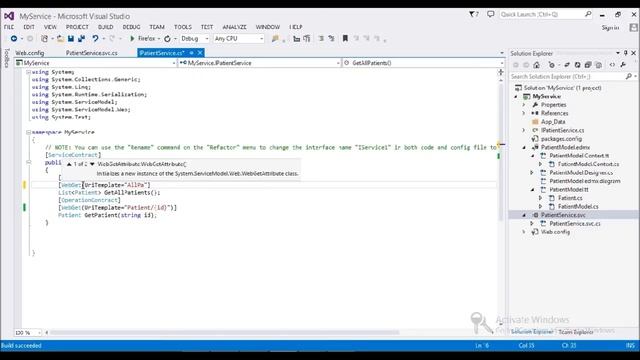Click the View Code icon in Solution Explorer
Viewport: 640px width, 360px height.
612,65
